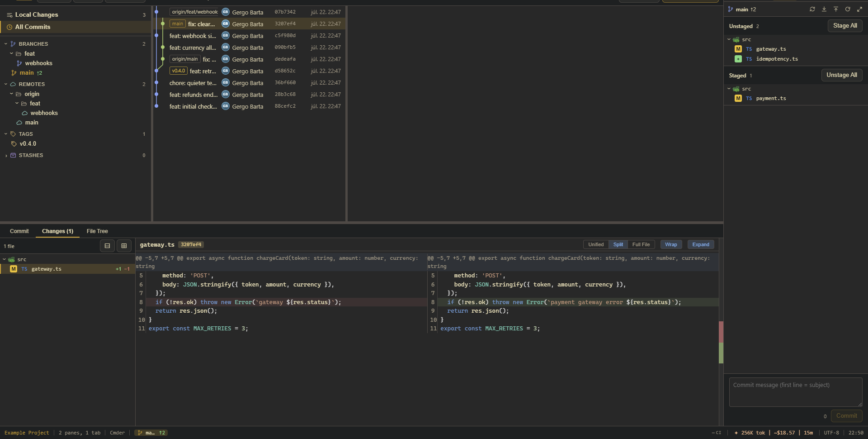
Task: Click the origin/feat/webhook ref label
Action: (194, 12)
